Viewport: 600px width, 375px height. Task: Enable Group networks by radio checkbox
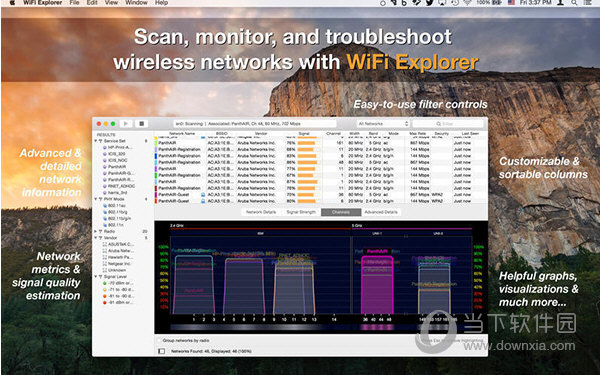pyautogui.click(x=159, y=340)
